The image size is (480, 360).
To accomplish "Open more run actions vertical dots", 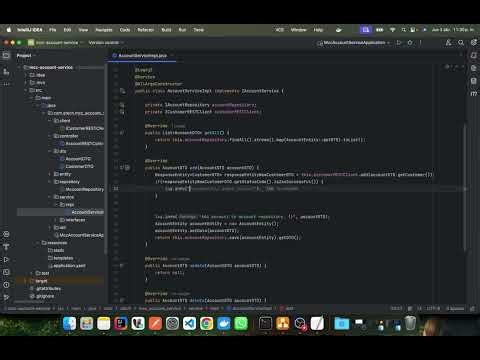I will coord(421,42).
